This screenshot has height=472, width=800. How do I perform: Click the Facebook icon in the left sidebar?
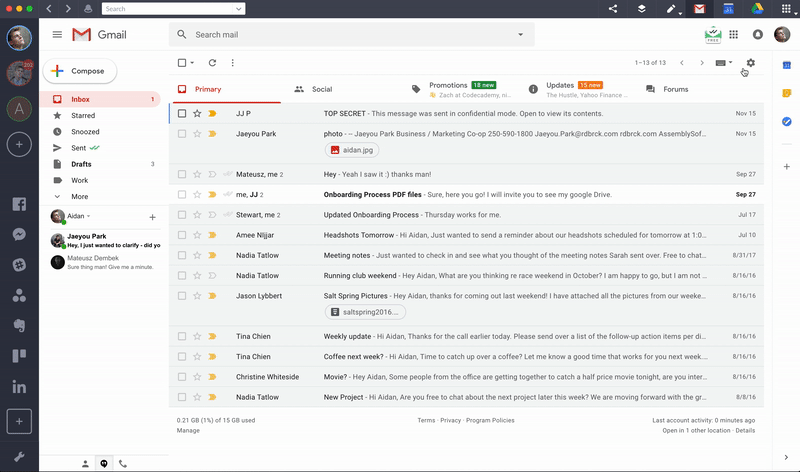click(19, 204)
